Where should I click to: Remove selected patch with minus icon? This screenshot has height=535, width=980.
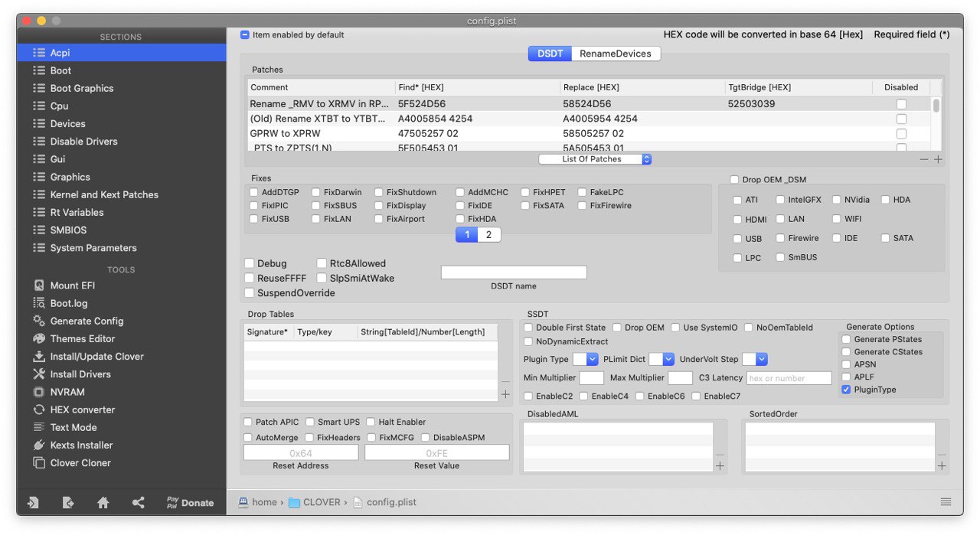924,159
